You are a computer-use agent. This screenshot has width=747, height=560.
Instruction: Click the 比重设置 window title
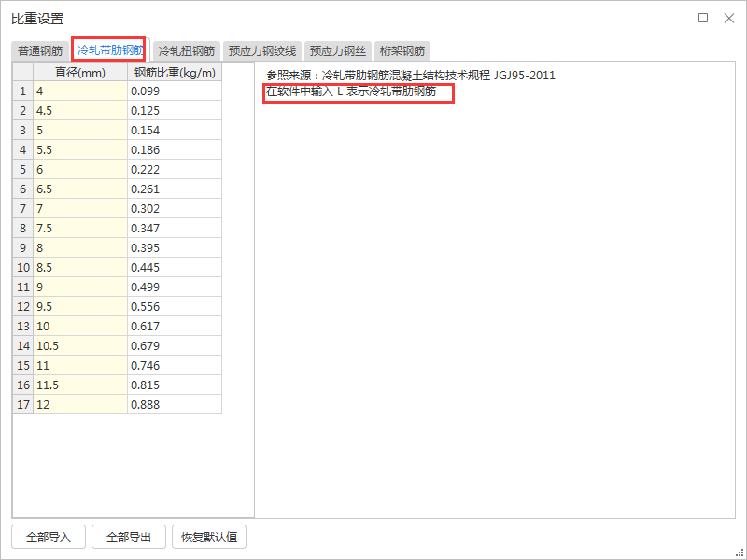37,19
